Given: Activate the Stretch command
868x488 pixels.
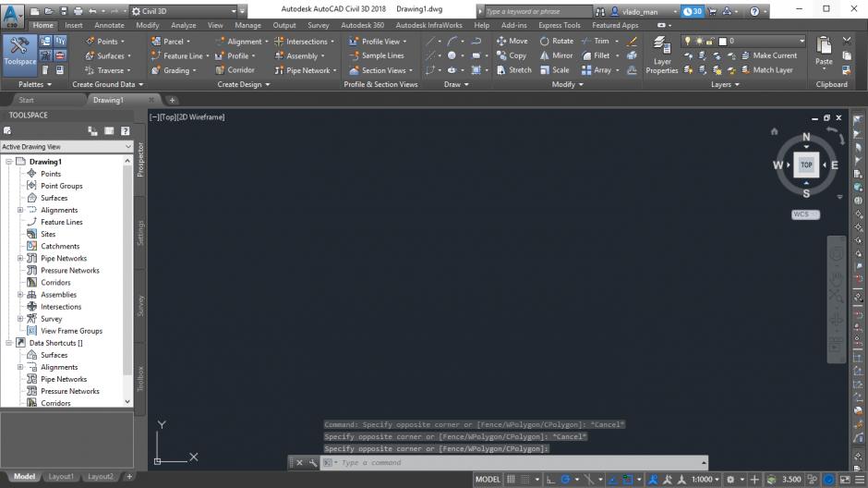Looking at the screenshot, I should click(513, 70).
